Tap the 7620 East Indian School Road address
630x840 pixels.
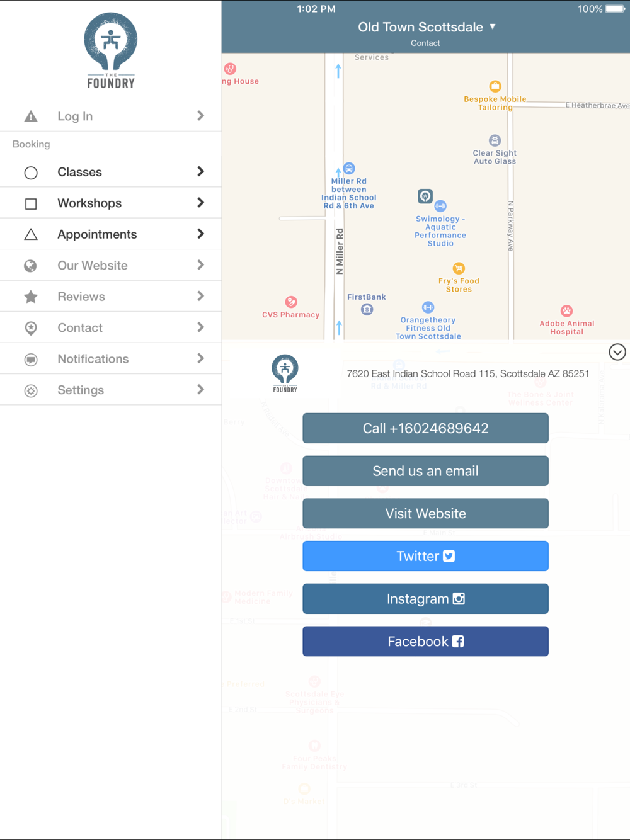[468, 373]
